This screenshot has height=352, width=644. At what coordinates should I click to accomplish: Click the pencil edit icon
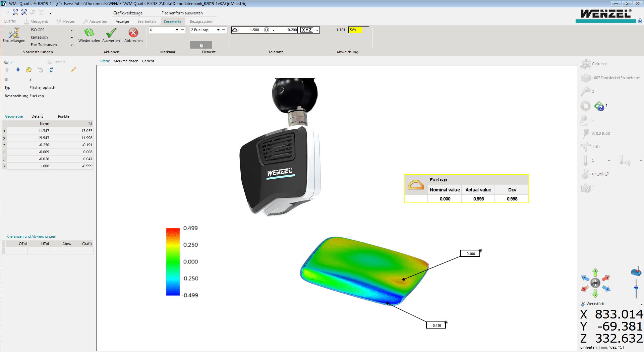[73, 70]
